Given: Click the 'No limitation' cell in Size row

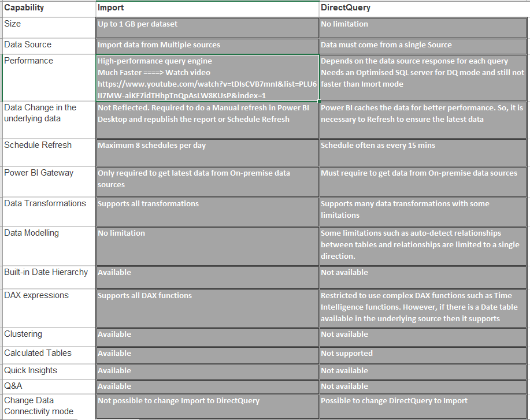Looking at the screenshot, I should (x=424, y=27).
